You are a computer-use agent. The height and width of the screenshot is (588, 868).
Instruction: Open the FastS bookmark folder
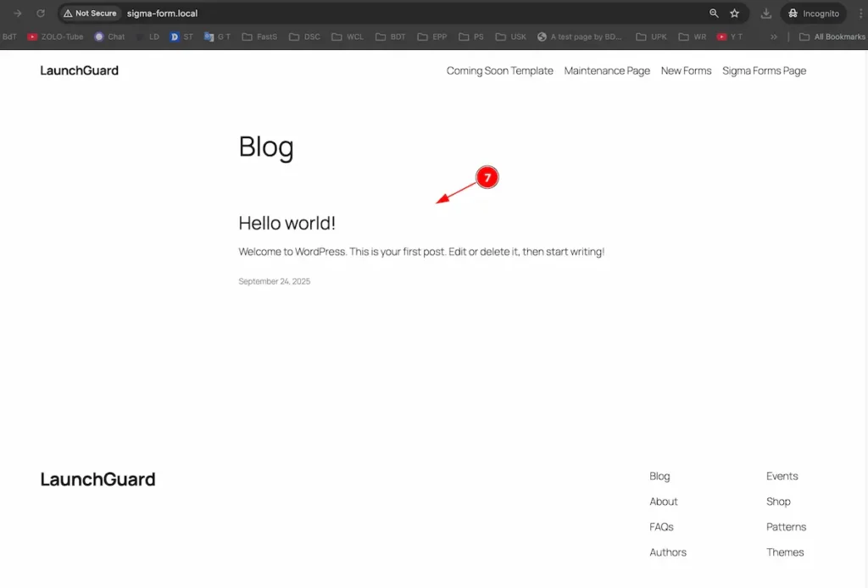coord(259,36)
